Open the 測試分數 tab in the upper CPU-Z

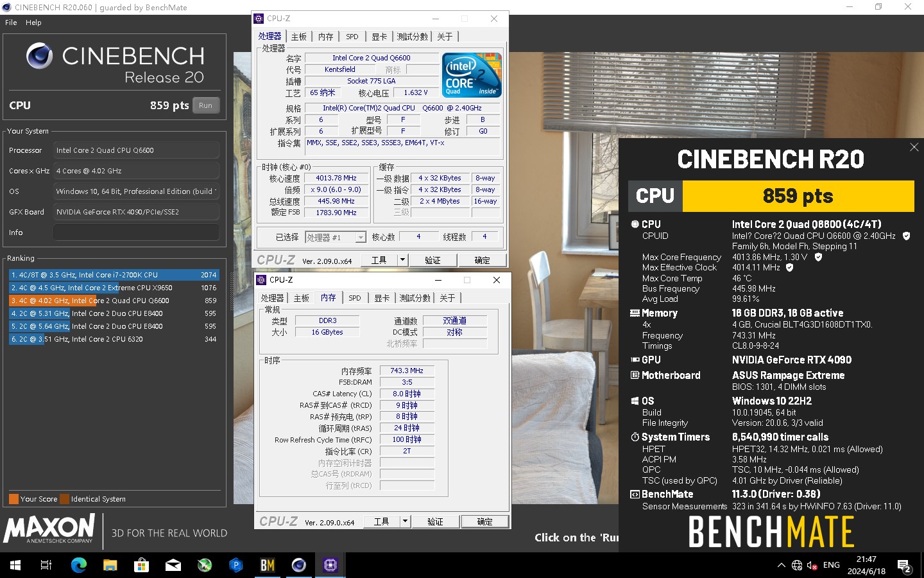(412, 37)
